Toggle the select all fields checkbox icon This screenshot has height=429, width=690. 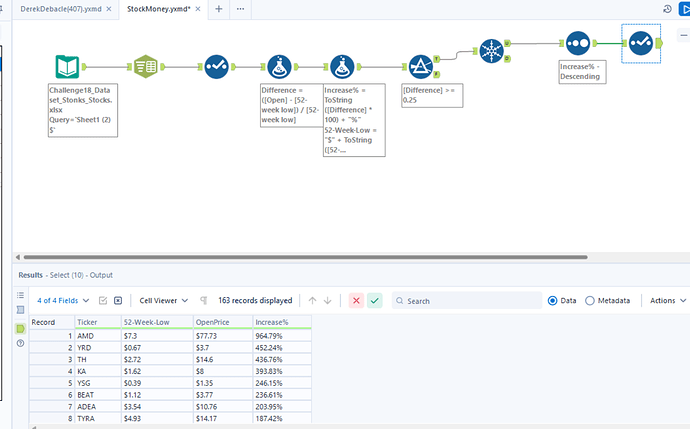coord(103,301)
